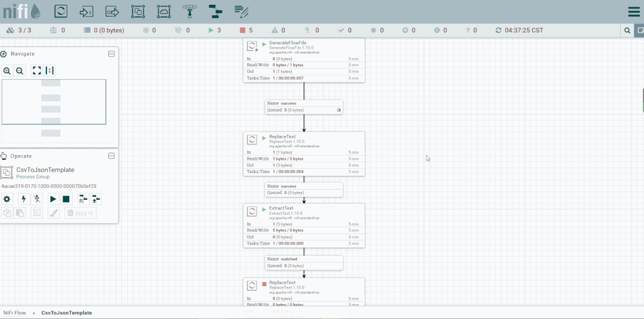644x319 pixels.
Task: Click the invalid components warning count
Action: [x=278, y=30]
